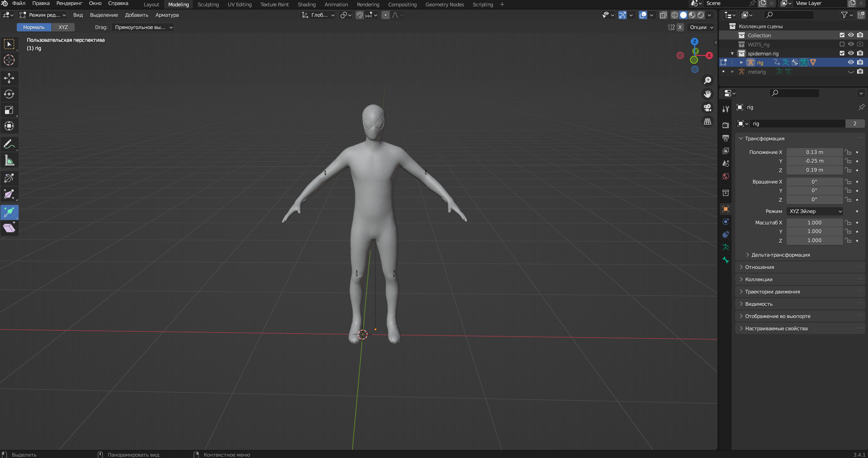This screenshot has width=868, height=458.
Task: Toggle X-ray mode in viewport header
Action: (663, 15)
